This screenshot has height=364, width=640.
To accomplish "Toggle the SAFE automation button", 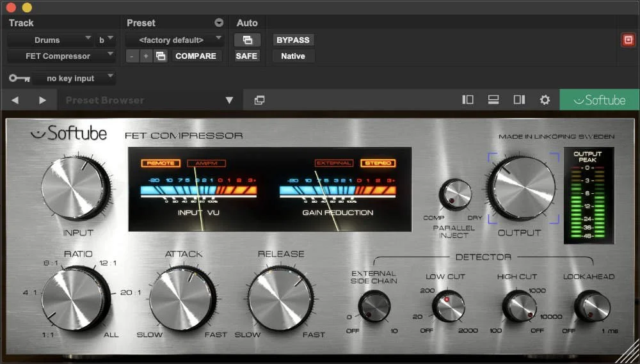I will 246,56.
